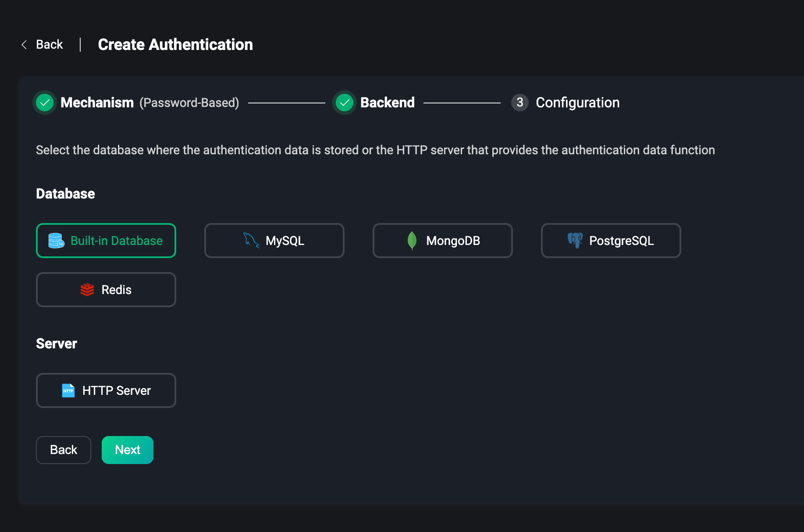Click the Built-in Database stack icon

coord(56,241)
